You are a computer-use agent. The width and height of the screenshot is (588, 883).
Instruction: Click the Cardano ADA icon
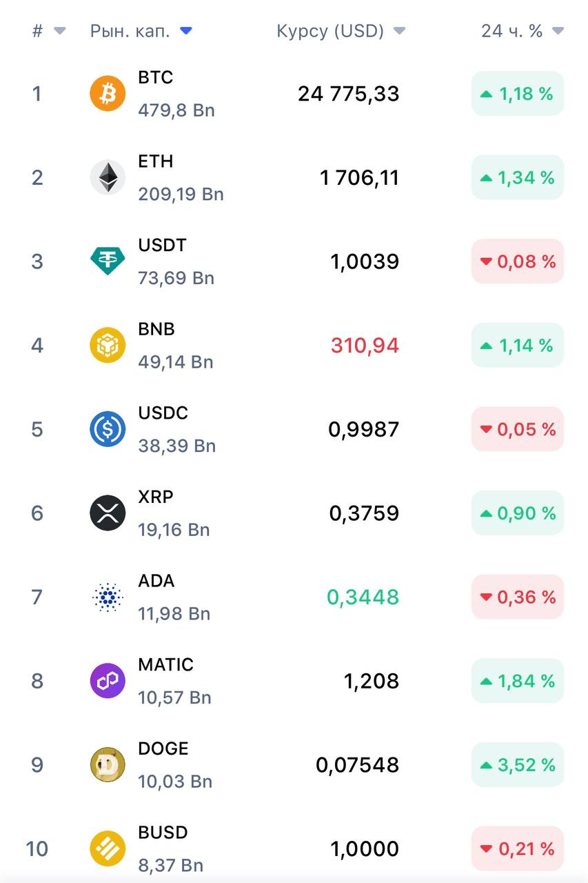tap(108, 597)
